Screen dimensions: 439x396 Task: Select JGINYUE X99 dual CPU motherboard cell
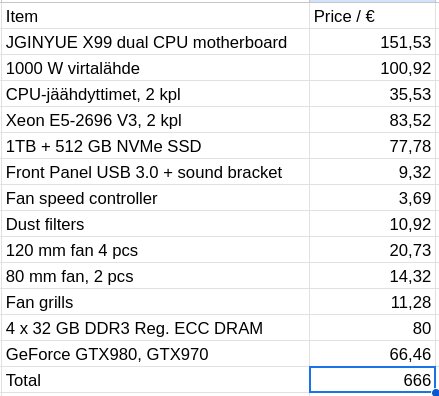[156, 42]
